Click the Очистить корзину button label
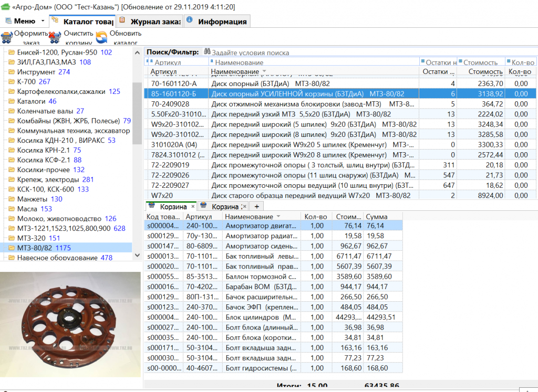The height and width of the screenshot is (392, 538). point(79,38)
